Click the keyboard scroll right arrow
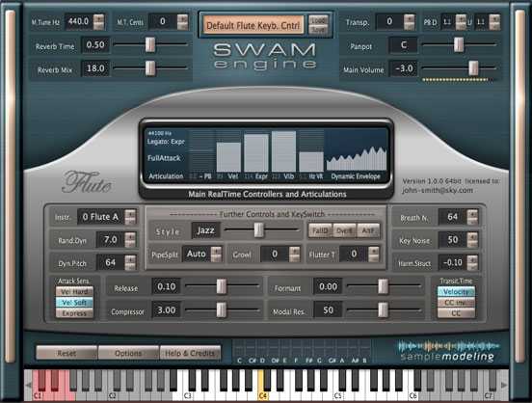The height and width of the screenshot is (403, 532). pyautogui.click(x=504, y=385)
